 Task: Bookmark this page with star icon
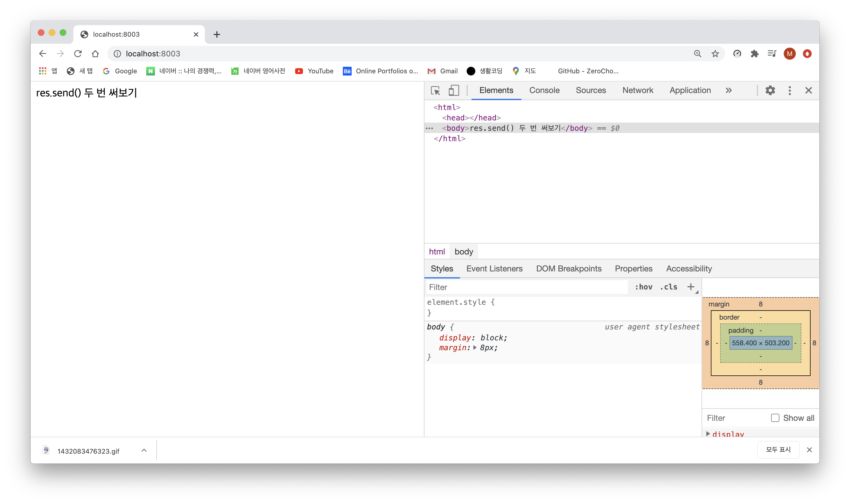click(x=715, y=54)
